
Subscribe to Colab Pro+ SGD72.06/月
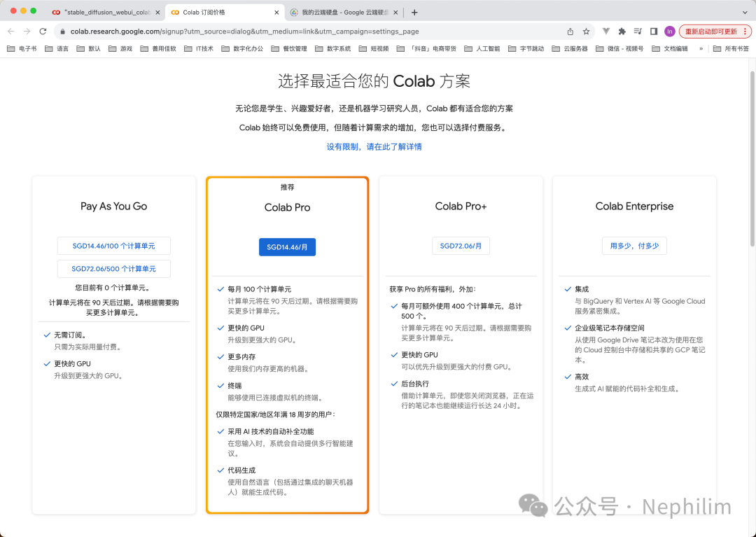tap(461, 246)
